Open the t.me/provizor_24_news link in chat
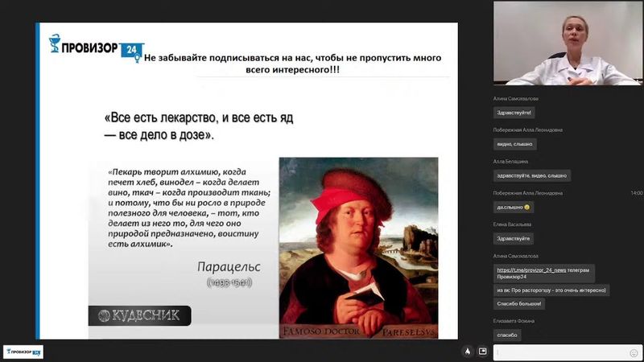 pos(531,270)
